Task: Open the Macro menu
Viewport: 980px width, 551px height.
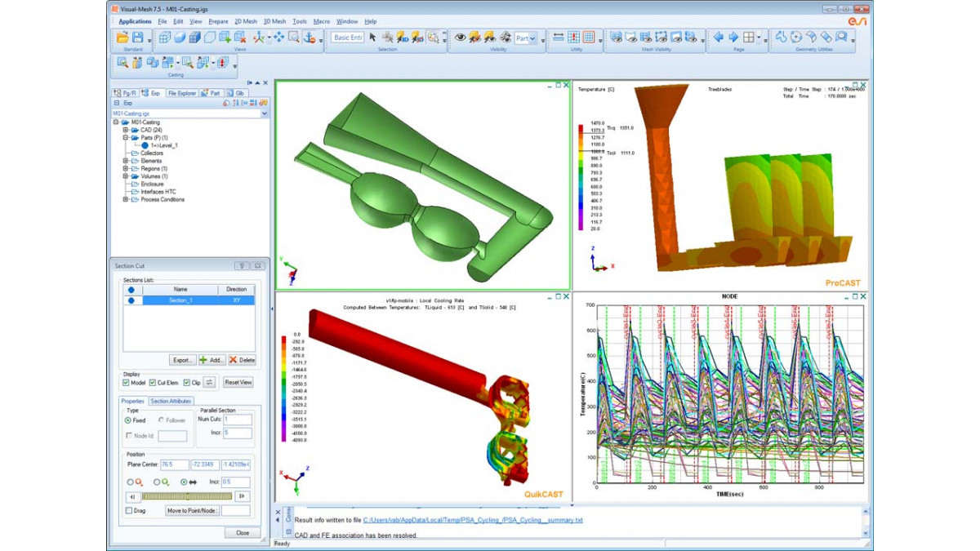Action: tap(322, 21)
